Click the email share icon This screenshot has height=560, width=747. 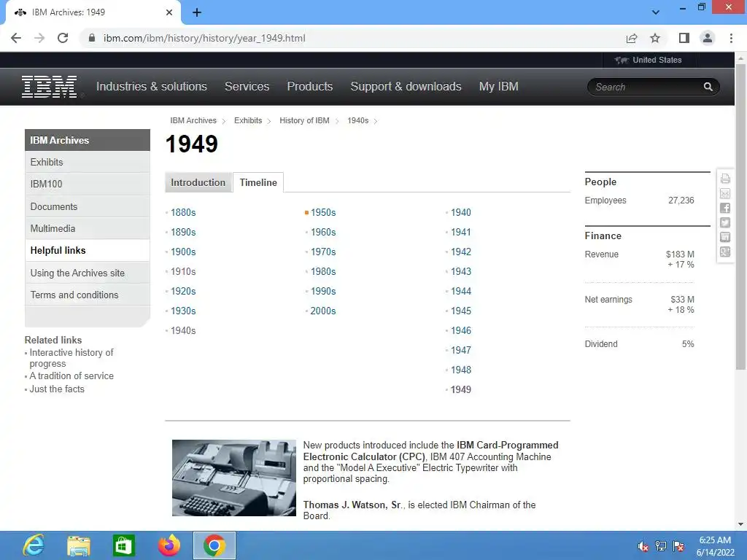[725, 193]
